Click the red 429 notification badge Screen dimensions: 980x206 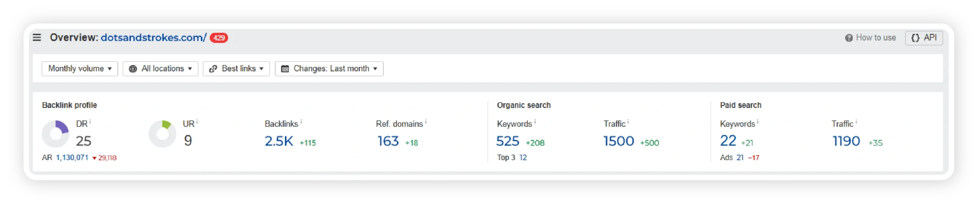pyautogui.click(x=219, y=38)
